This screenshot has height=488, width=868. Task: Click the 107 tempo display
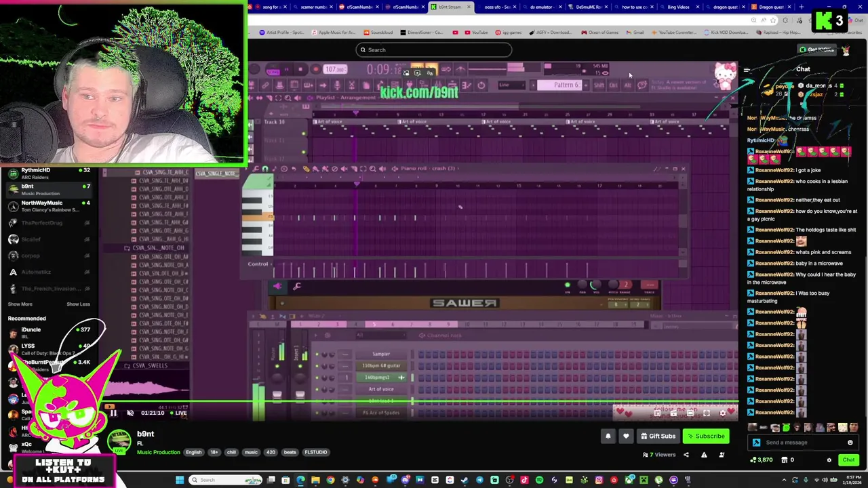pos(335,69)
